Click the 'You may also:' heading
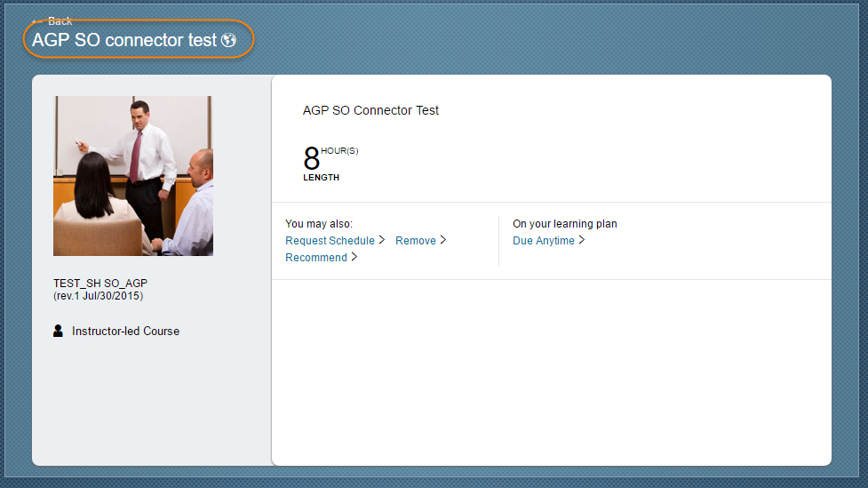 (x=319, y=224)
